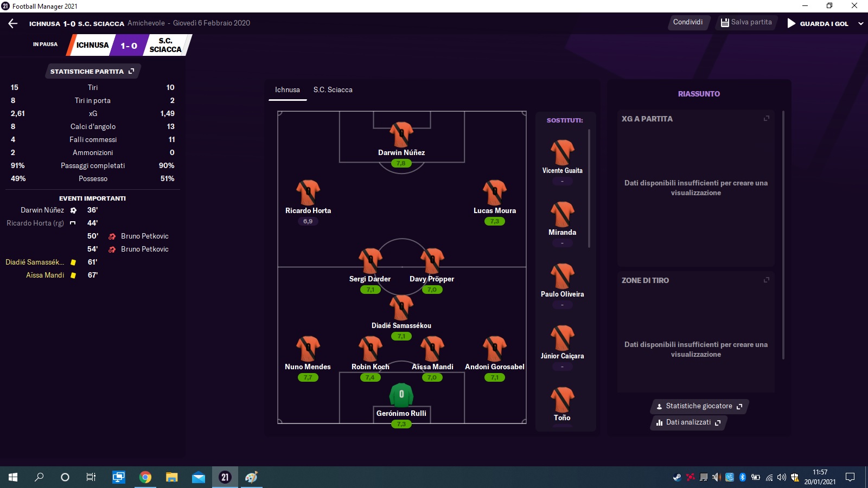Click the Passaggi completati label

(93, 166)
